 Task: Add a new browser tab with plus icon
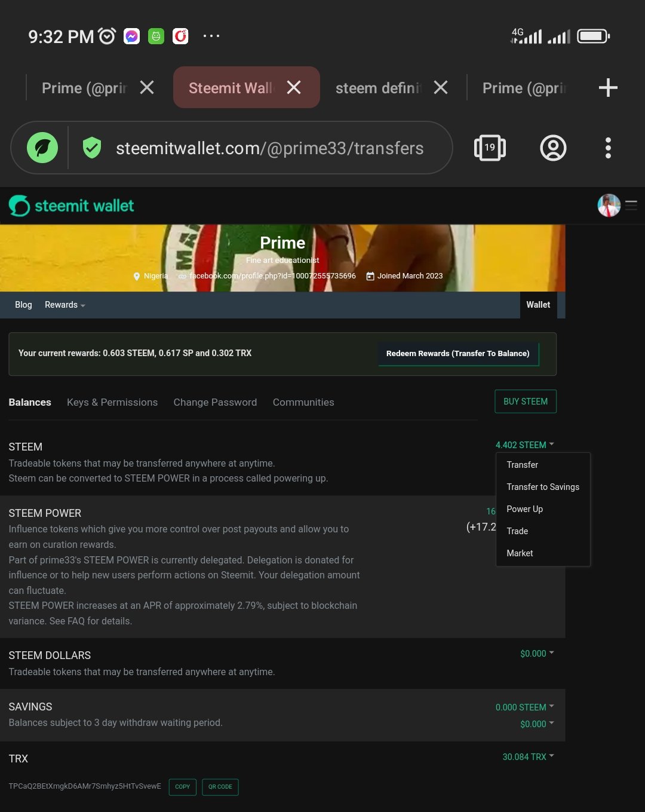608,88
